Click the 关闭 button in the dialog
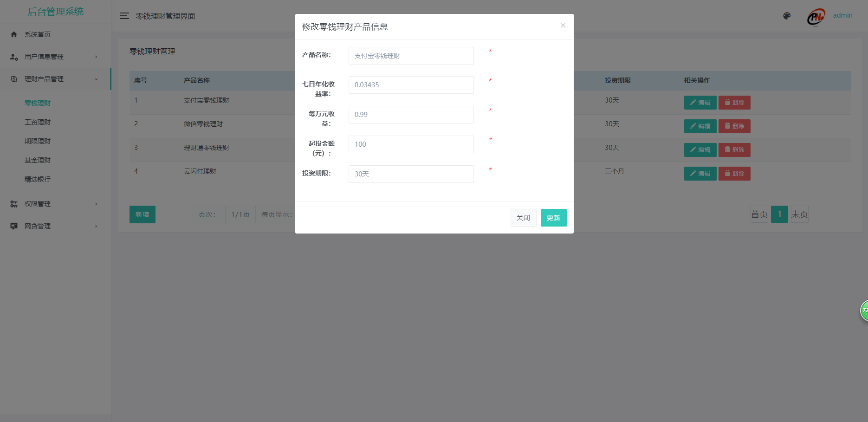This screenshot has width=868, height=422. (x=523, y=218)
